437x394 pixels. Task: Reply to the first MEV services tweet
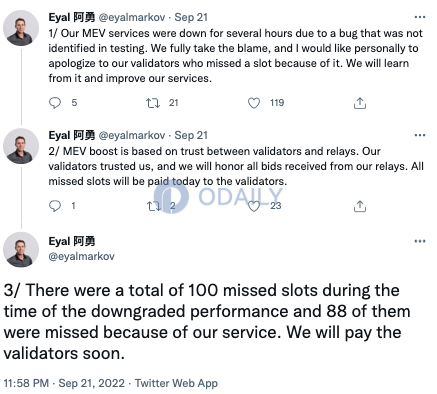tap(55, 103)
